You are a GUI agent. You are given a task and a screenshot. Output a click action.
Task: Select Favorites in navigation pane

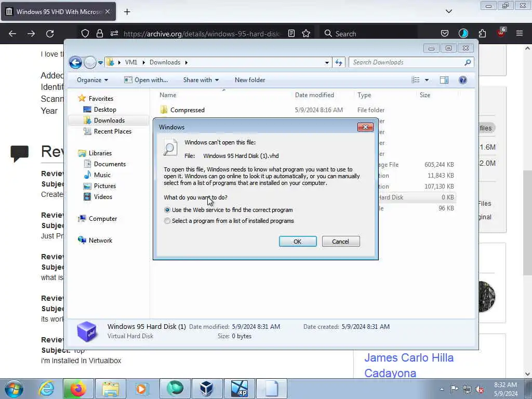point(101,98)
